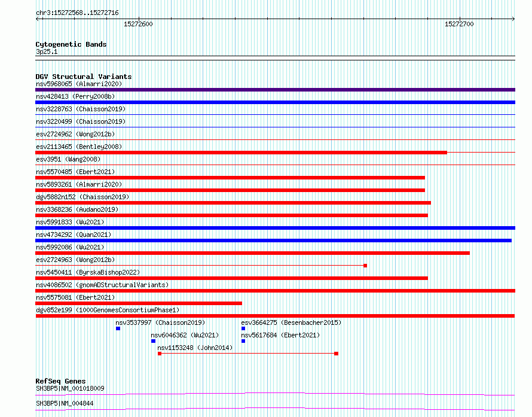The height and width of the screenshot is (417, 532).
Task: Click the right scroll arrow on the ruler
Action: point(513,19)
